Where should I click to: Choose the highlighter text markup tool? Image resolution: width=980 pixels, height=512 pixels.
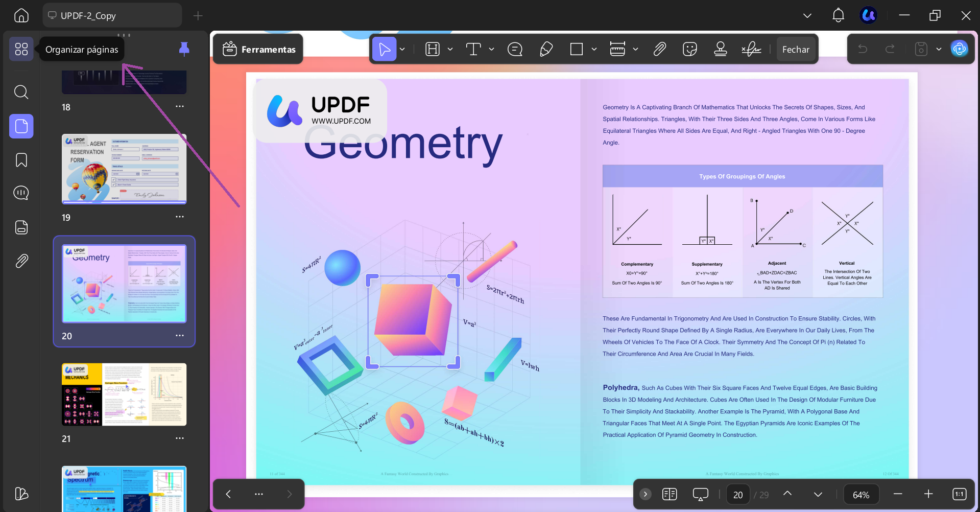pyautogui.click(x=433, y=49)
